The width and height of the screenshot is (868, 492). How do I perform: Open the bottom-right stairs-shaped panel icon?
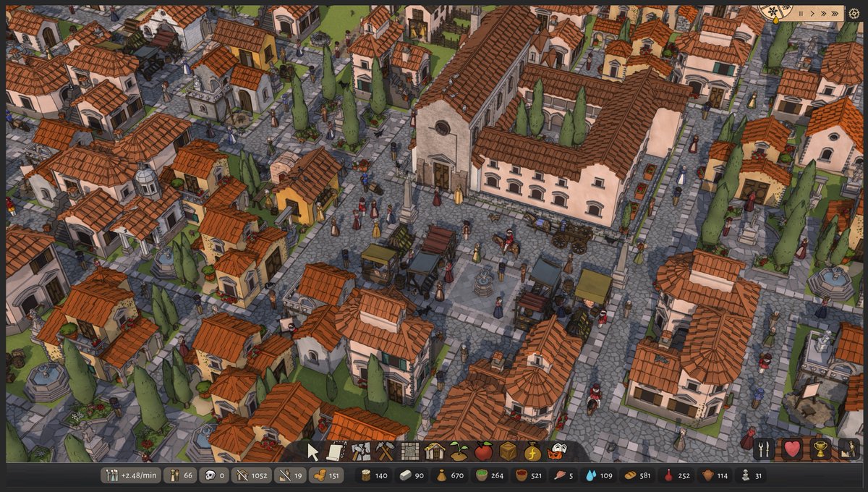click(x=848, y=449)
